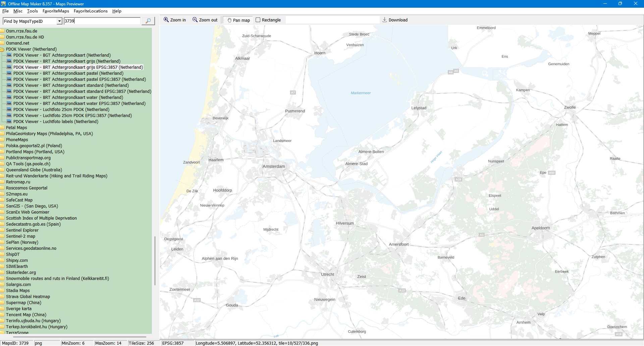Image resolution: width=644 pixels, height=346 pixels.
Task: Click the map list vertical scrollbar
Action: [x=155, y=261]
